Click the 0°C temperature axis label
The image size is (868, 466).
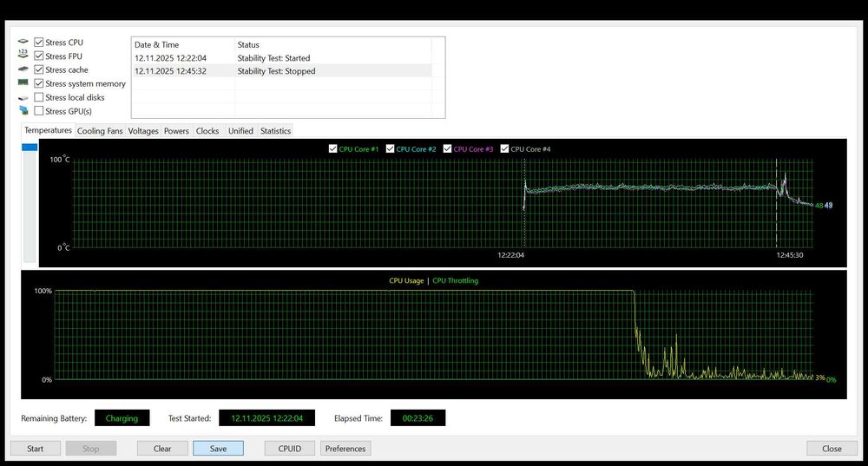click(x=63, y=247)
